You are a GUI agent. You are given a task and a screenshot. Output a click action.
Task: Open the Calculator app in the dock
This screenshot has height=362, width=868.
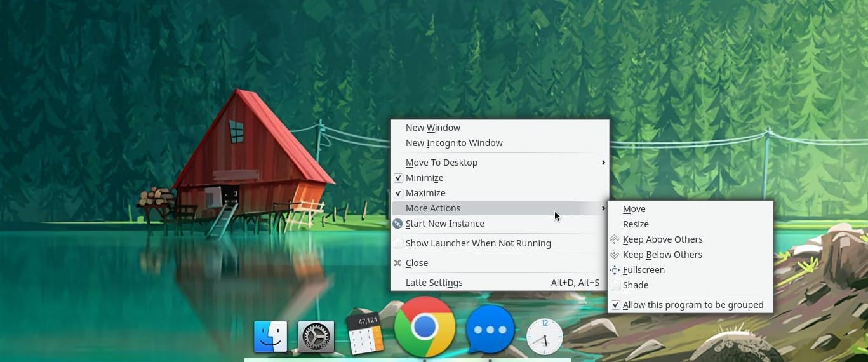[365, 333]
